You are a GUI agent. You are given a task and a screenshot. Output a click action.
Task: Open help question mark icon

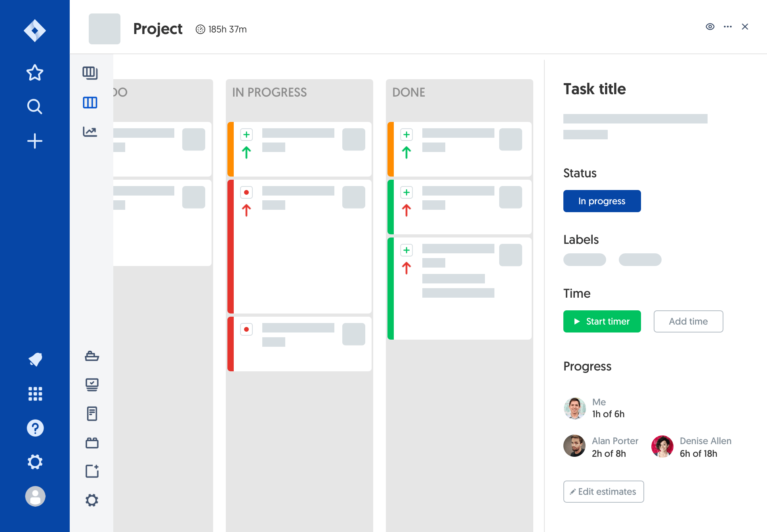coord(35,428)
